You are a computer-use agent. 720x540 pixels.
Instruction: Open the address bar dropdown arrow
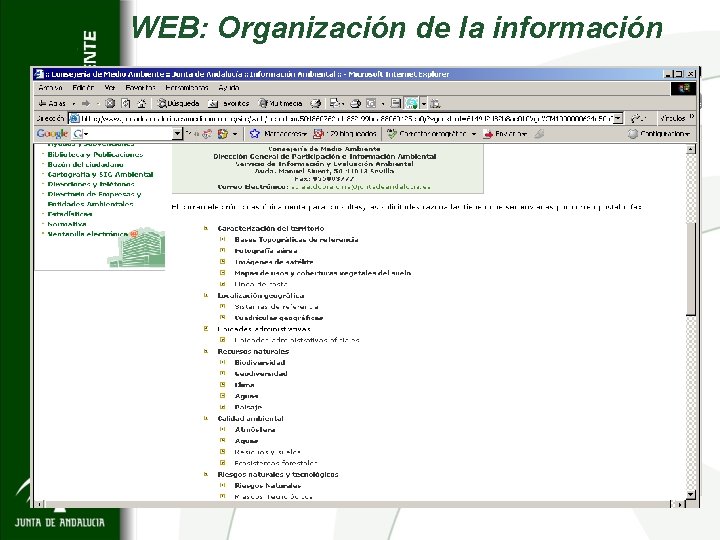pyautogui.click(x=618, y=118)
